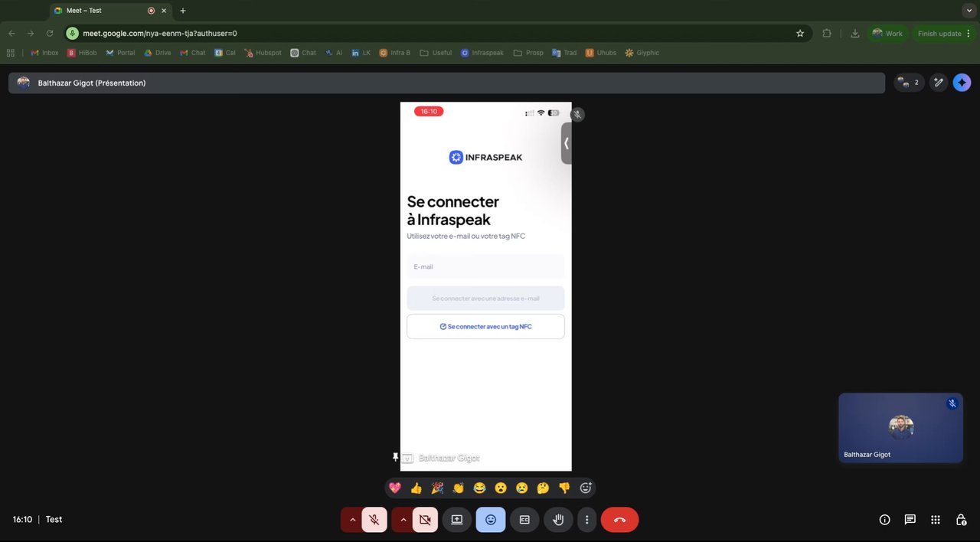Screen dimensions: 980x542
Task: Turn on closed captions
Action: (x=524, y=519)
